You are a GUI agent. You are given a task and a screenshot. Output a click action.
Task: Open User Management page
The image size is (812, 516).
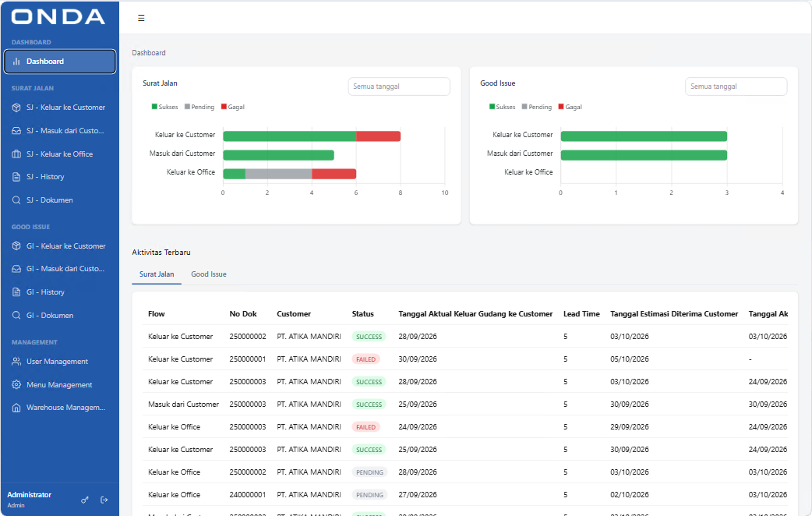pyautogui.click(x=59, y=362)
